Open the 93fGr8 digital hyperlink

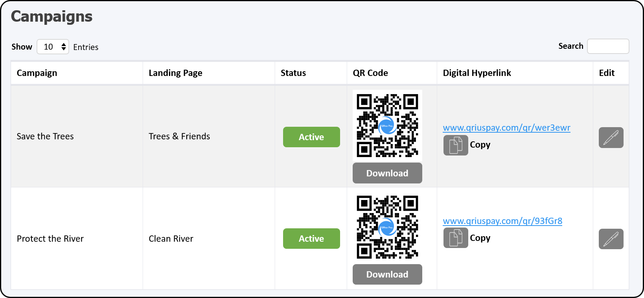click(x=502, y=221)
